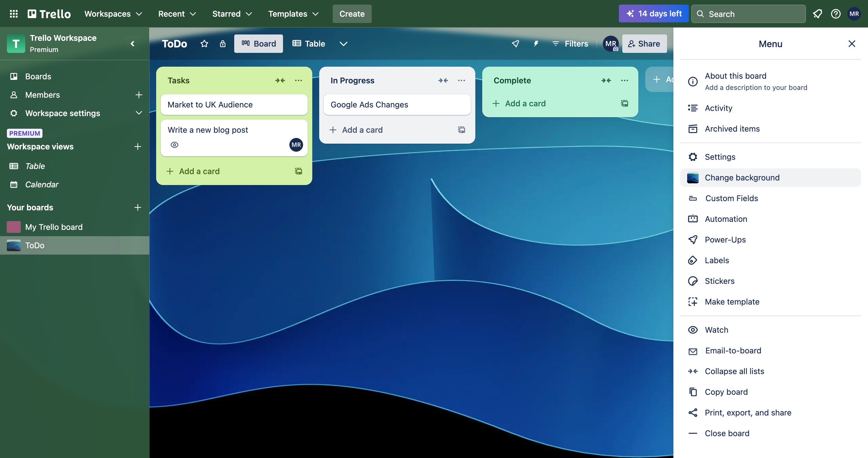The height and width of the screenshot is (458, 868).
Task: Open Stickers in Menu
Action: (x=770, y=281)
